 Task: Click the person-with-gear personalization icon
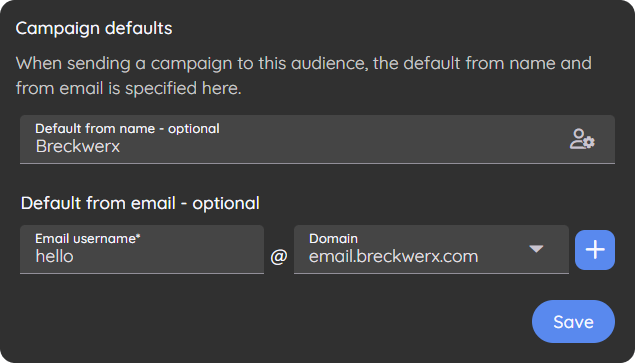tap(582, 139)
